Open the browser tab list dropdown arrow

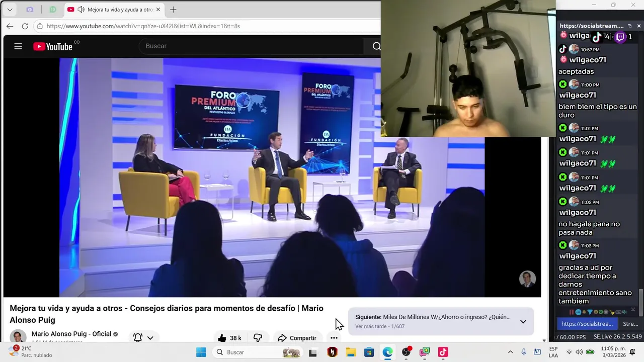click(10, 10)
